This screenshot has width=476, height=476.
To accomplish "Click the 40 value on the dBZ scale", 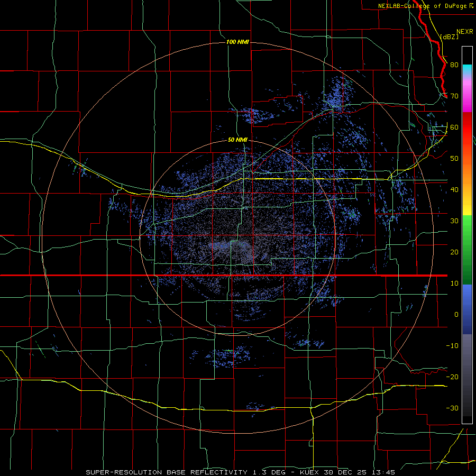I will (x=454, y=190).
